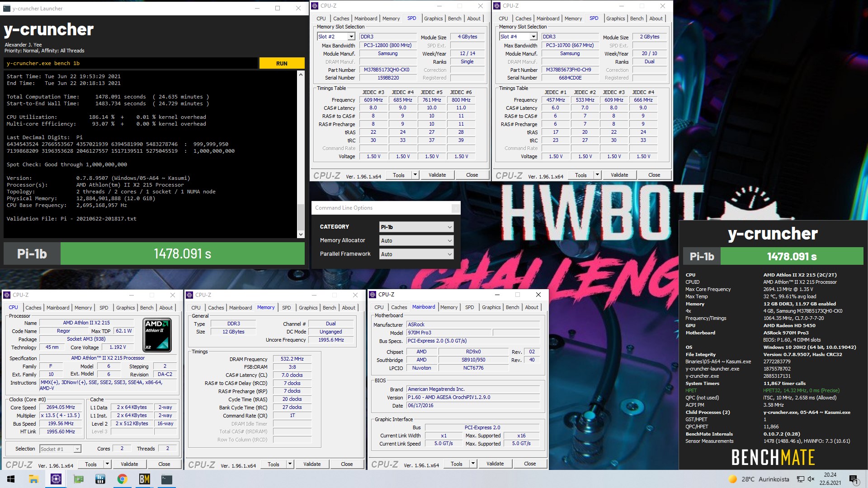Click DRAM Frequency value 532.2 MHz
Viewport: 868px width, 488px height.
(292, 359)
